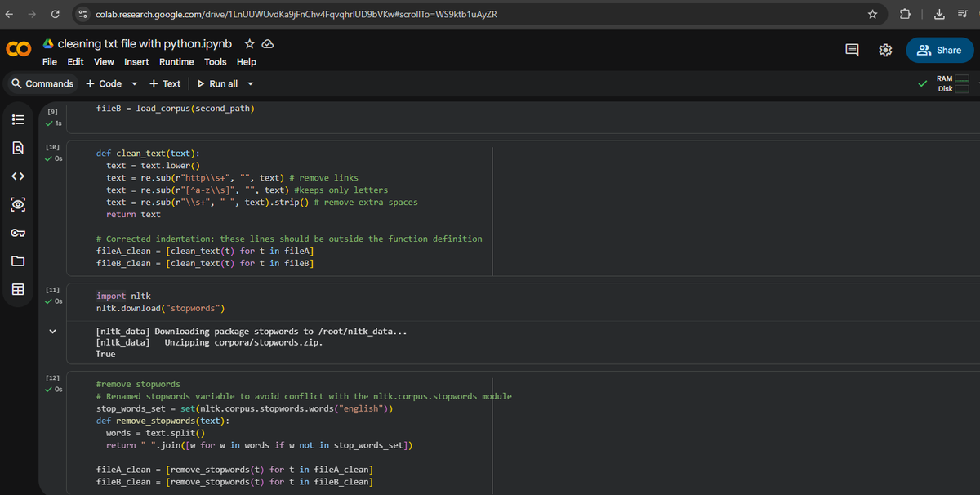
Task: Click the def remove_stopwords(text) line
Action: [x=163, y=421]
